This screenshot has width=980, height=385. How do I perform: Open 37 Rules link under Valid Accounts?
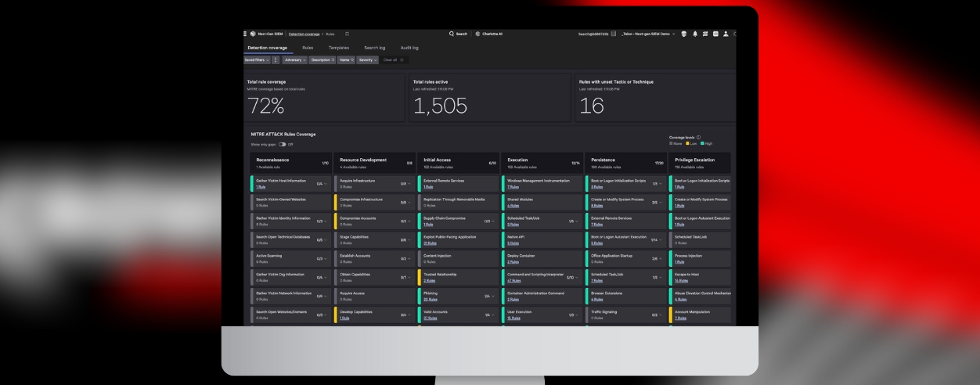[x=430, y=318]
